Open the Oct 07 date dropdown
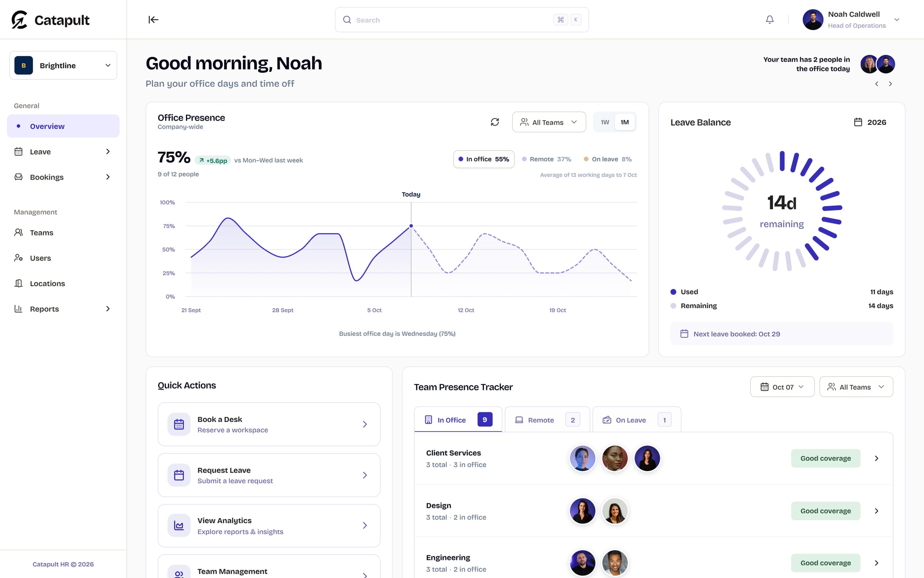The height and width of the screenshot is (578, 924). (x=782, y=387)
